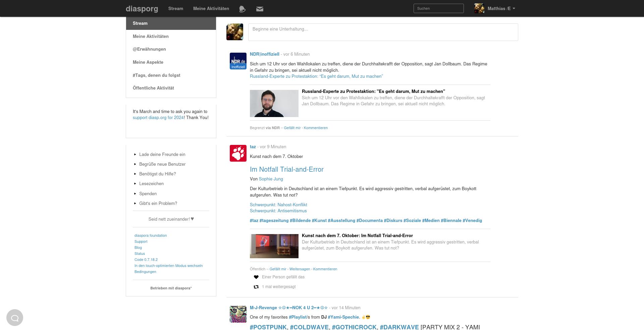Like the NDR post via 'Gefällt mir'
The image size is (644, 330).
tap(292, 128)
